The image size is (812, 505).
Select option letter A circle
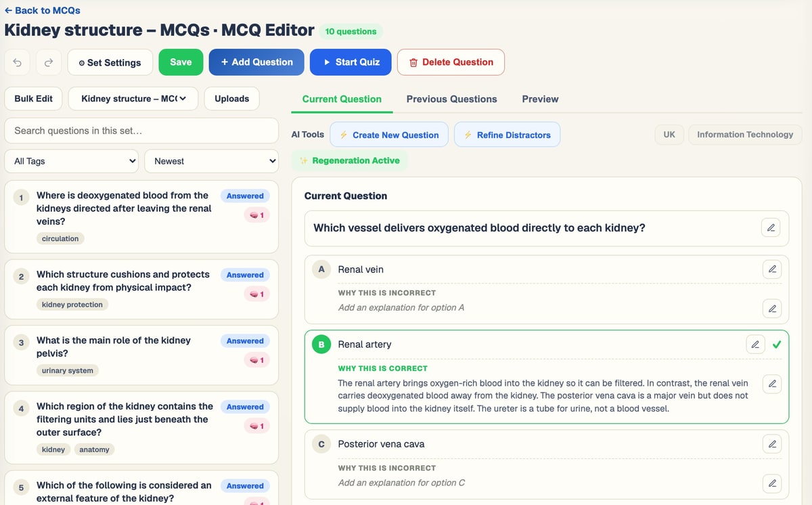pyautogui.click(x=321, y=269)
